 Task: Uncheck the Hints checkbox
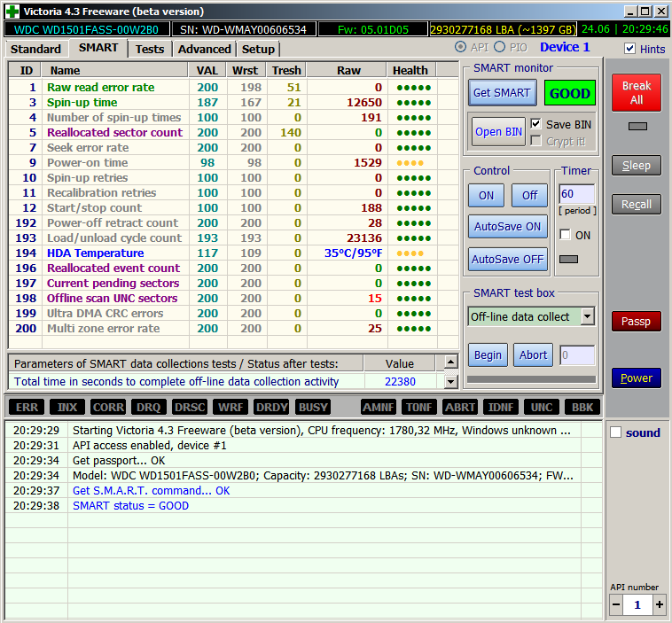point(630,49)
